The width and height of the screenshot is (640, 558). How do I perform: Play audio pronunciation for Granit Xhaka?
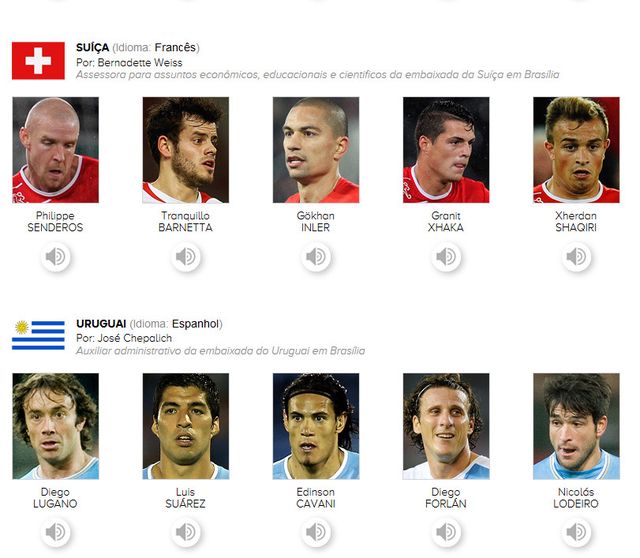[x=446, y=258]
